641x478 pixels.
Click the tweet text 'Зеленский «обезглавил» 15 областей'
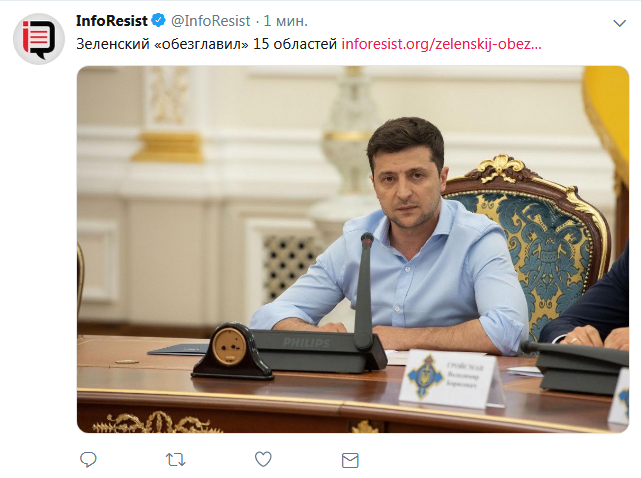[206, 44]
